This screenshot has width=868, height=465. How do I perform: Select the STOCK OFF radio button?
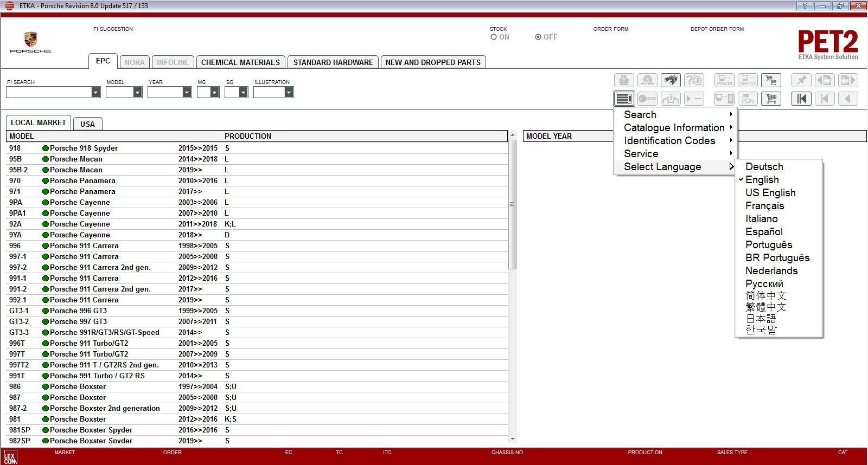[538, 37]
